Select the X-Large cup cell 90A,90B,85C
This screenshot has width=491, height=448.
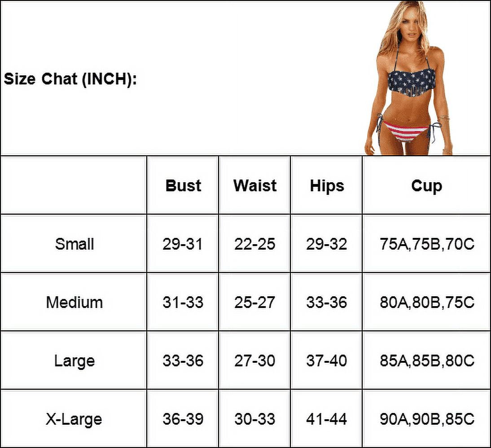pos(426,419)
